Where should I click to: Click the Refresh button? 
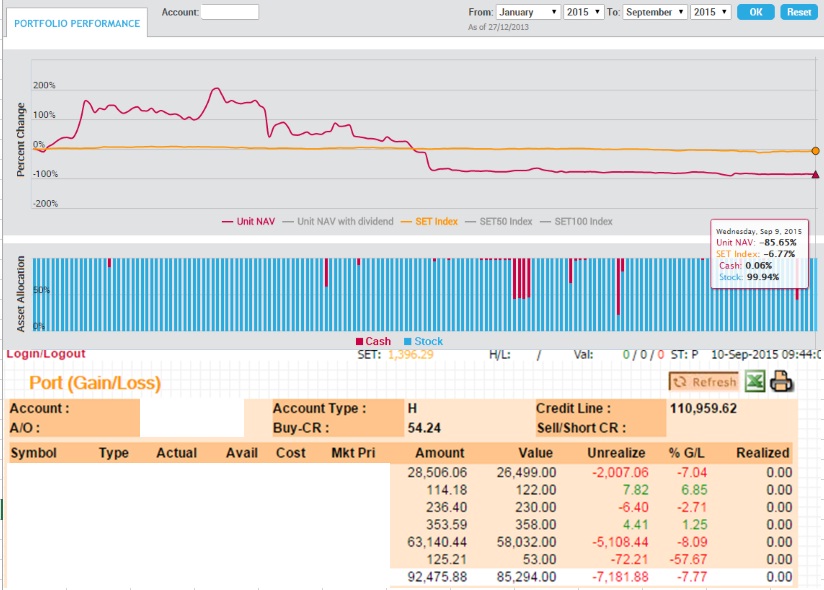click(x=704, y=382)
